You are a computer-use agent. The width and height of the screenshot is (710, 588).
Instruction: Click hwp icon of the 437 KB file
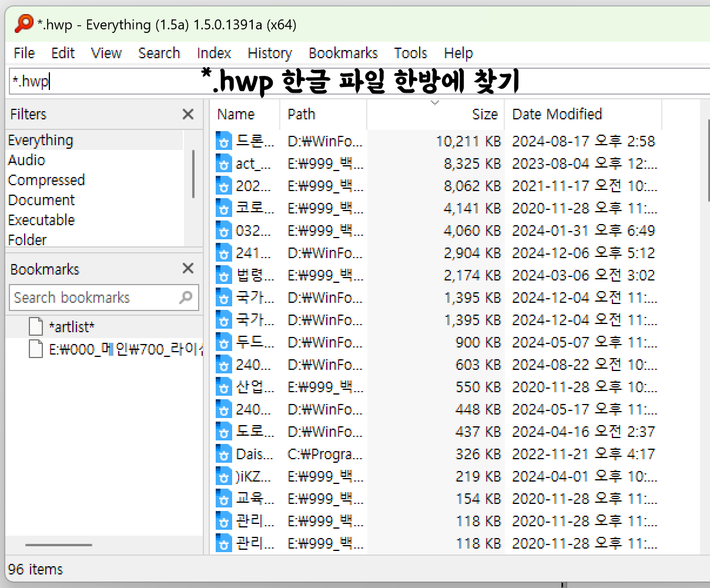(224, 432)
